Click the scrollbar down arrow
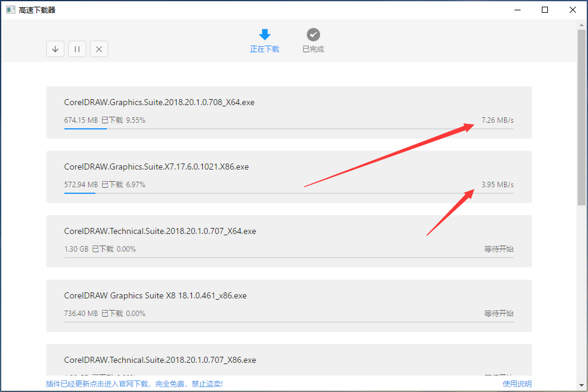Screen dimensions: 588x392 [582, 385]
